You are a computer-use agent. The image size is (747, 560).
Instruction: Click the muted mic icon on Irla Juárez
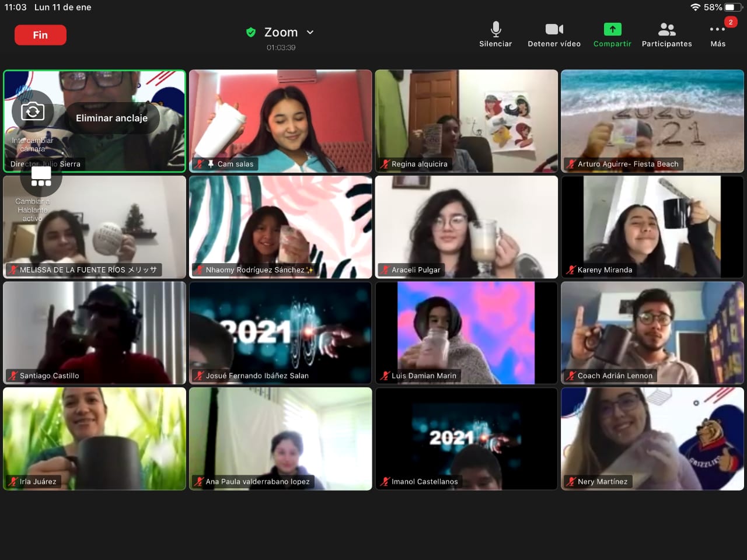(13, 481)
